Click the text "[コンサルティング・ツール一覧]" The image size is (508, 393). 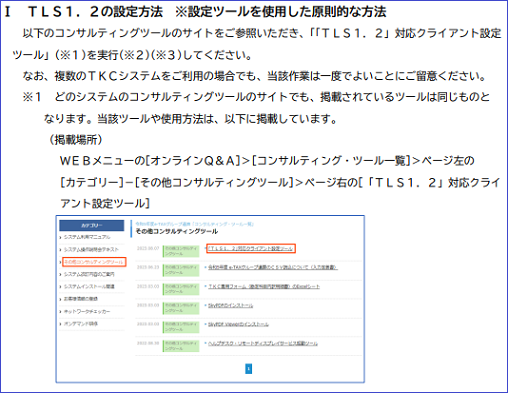[x=331, y=161]
